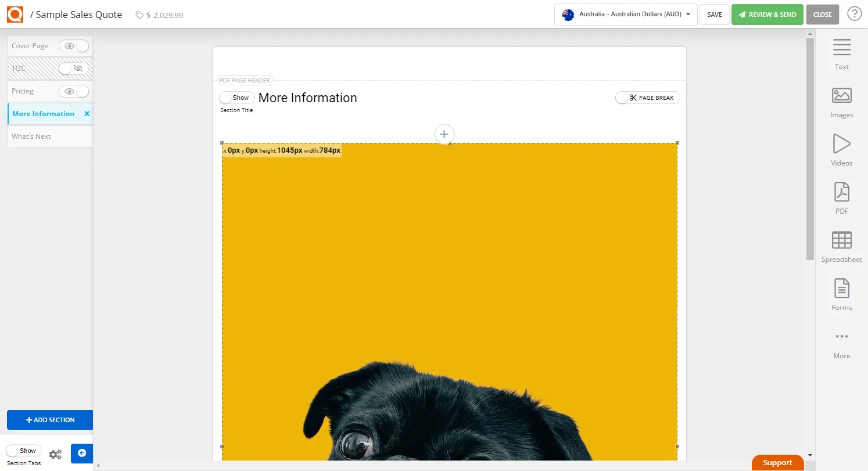
Task: Insert a PDF block
Action: pos(841,197)
